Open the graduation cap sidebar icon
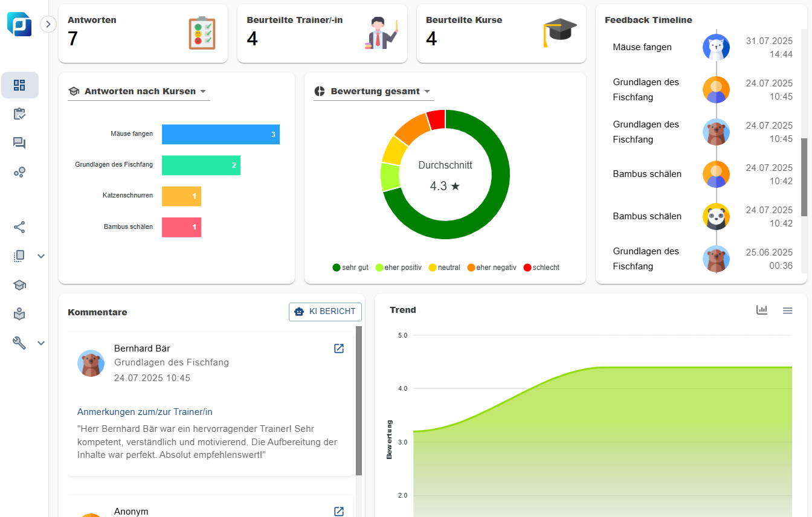Viewport: 812px width, 517px height. 19,285
